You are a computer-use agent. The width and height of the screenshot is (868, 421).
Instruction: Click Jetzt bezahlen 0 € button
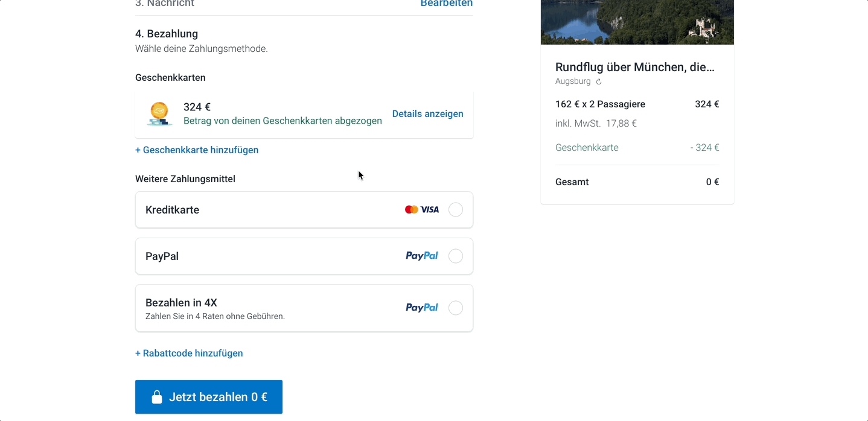click(209, 397)
